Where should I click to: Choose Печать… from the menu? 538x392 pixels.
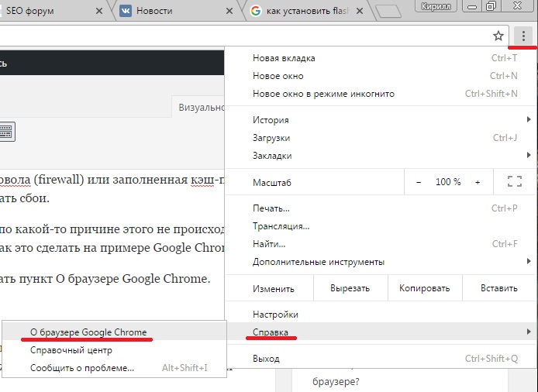coord(381,208)
